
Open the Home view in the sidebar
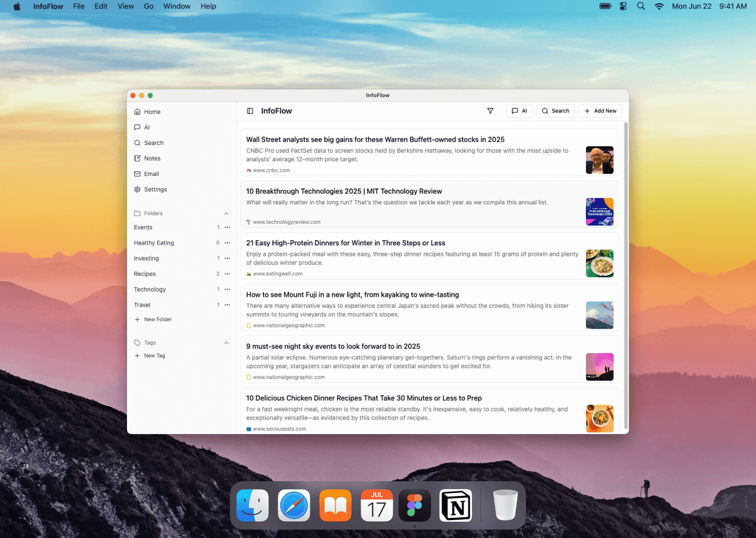pos(152,111)
